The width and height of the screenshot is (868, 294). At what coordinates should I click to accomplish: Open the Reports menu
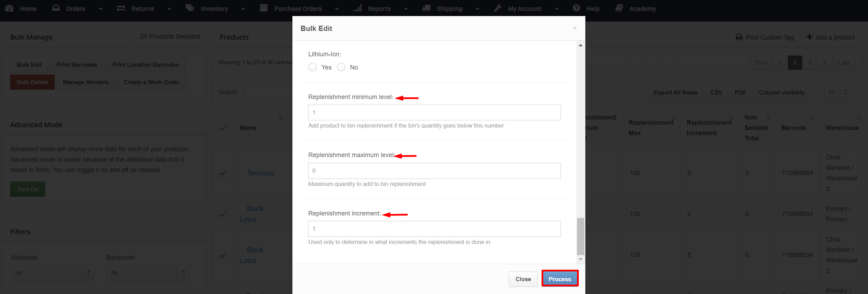[x=379, y=9]
